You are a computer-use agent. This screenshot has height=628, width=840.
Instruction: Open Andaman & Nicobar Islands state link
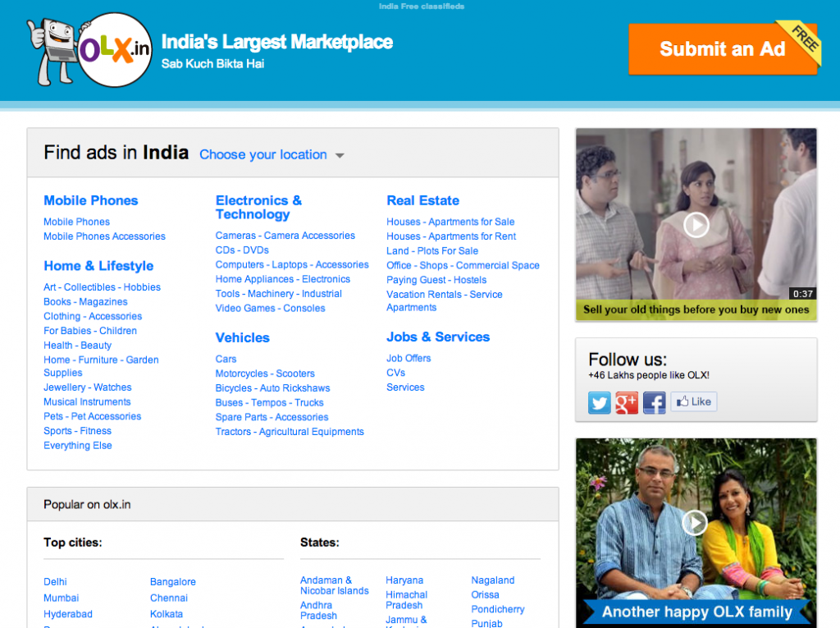335,585
